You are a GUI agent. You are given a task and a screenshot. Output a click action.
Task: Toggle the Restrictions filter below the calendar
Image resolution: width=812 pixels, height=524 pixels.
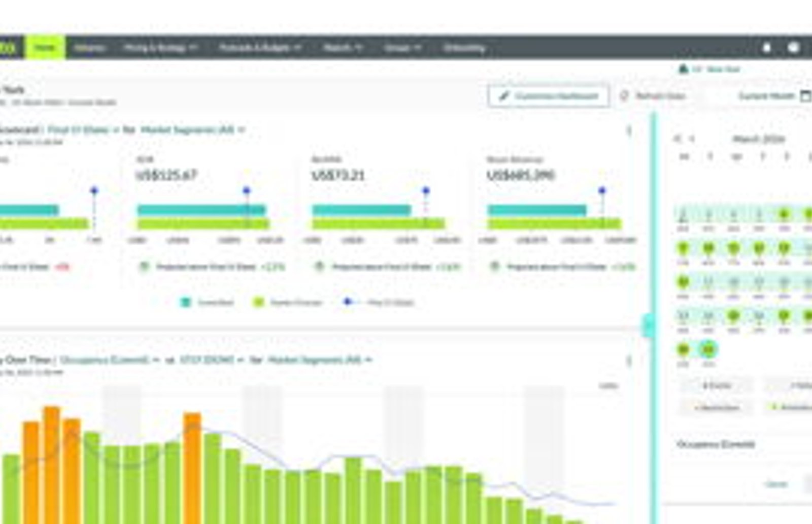coord(717,407)
